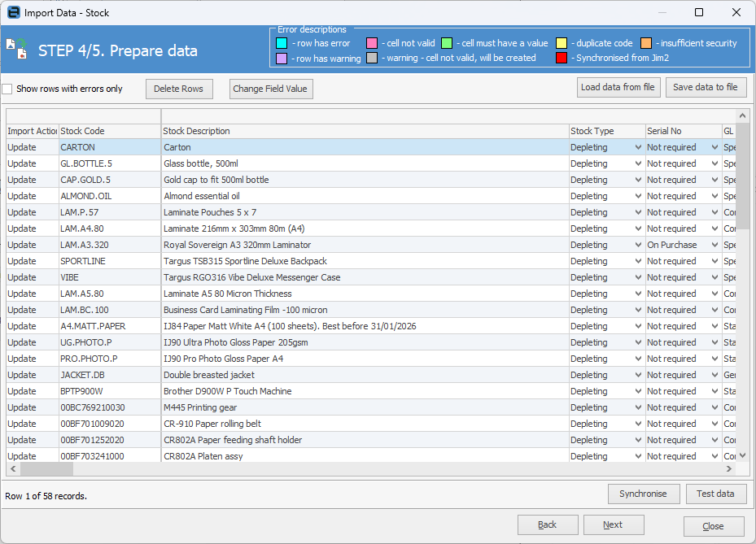
Task: Click the horizontal scrollbar right arrow
Action: pos(730,469)
